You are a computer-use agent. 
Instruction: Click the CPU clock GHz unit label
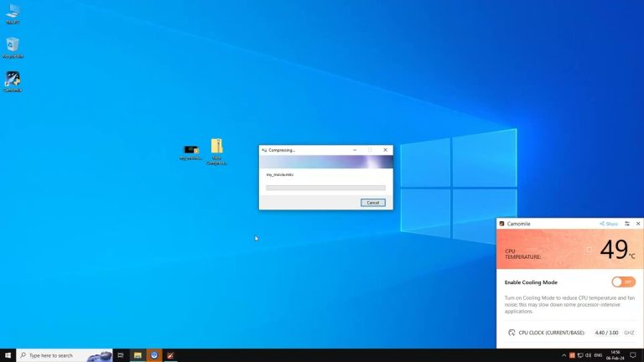click(x=629, y=333)
